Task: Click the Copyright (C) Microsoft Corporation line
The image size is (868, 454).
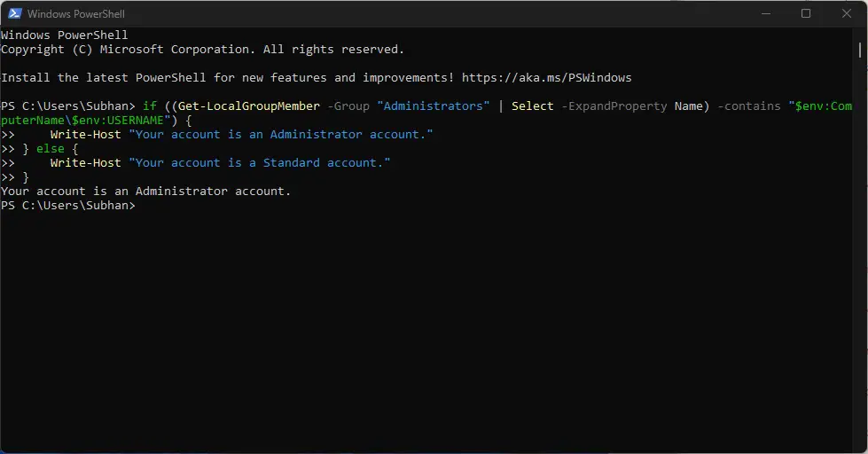Action: coord(202,50)
